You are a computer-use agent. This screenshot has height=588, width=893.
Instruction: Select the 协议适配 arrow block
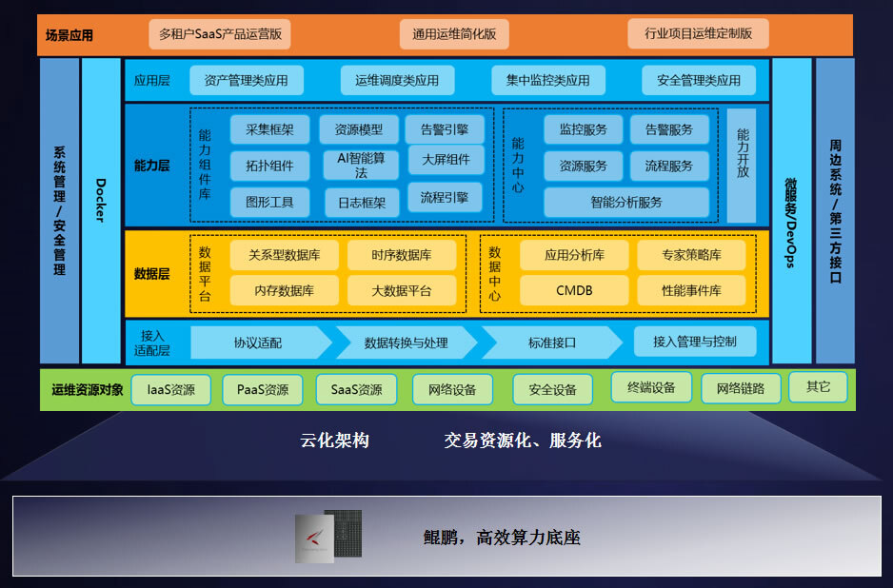click(x=261, y=343)
